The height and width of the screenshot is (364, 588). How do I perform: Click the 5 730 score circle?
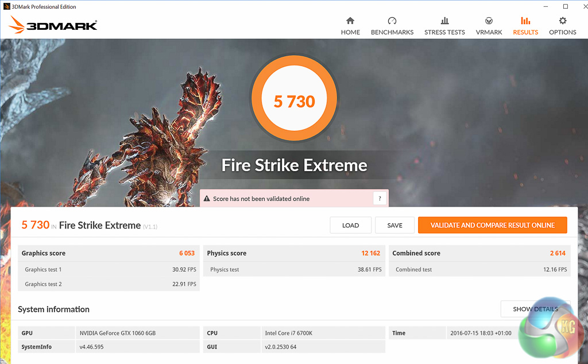pyautogui.click(x=294, y=102)
